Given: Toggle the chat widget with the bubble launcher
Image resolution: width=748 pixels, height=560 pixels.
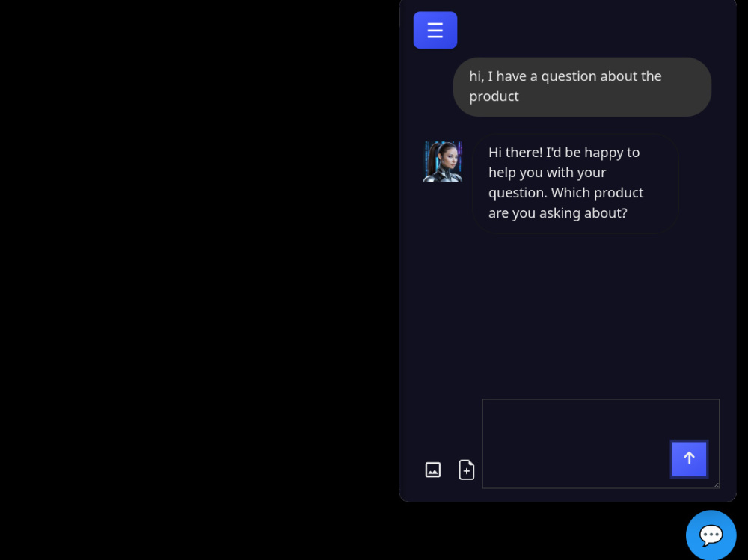Looking at the screenshot, I should coord(711,535).
